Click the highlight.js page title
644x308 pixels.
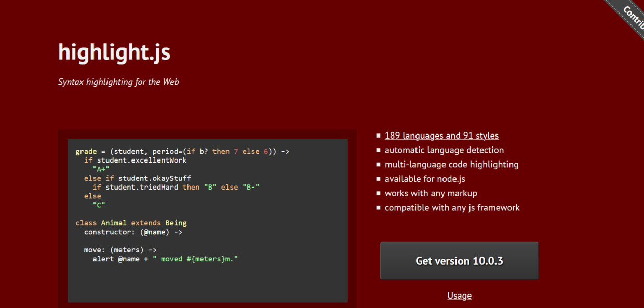coord(114,52)
